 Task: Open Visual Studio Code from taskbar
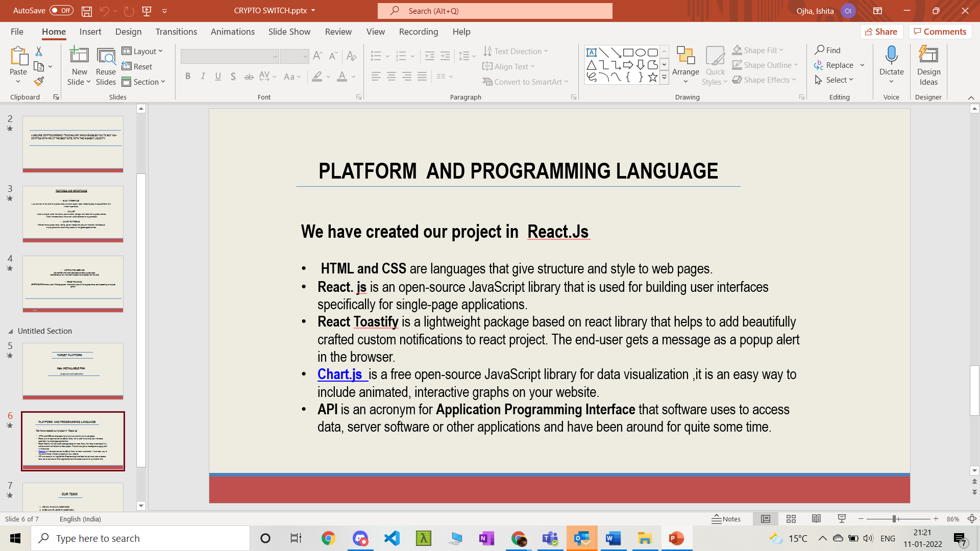392,538
